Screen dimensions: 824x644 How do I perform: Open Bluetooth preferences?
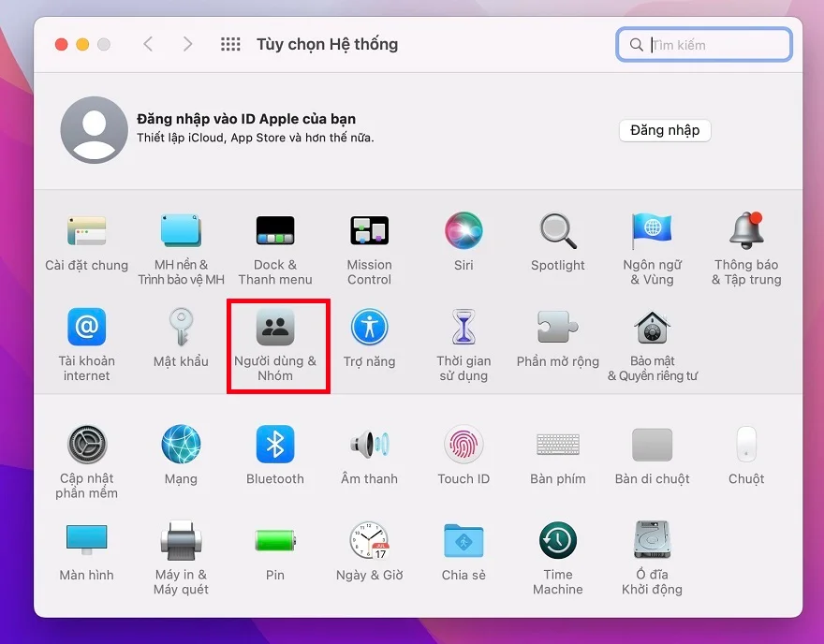[x=275, y=446]
